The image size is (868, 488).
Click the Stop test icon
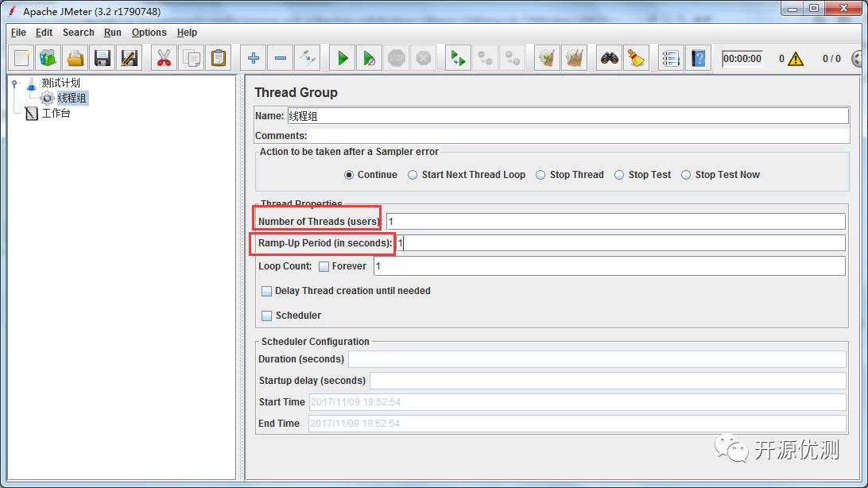(397, 58)
